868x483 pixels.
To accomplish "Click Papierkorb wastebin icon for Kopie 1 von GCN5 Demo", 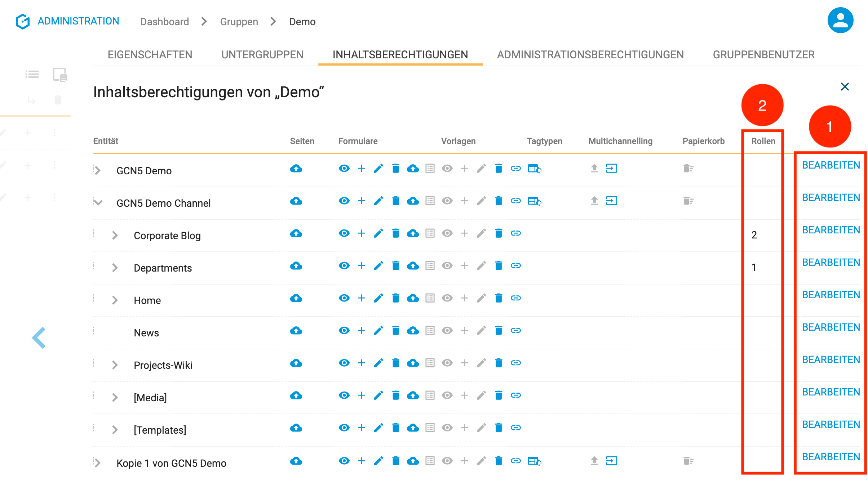I will click(x=688, y=461).
